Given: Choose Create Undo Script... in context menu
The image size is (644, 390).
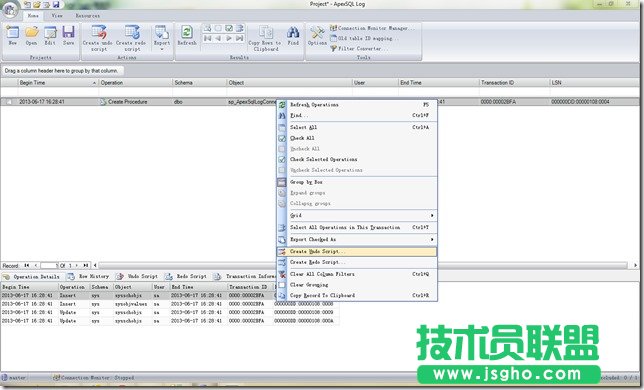Looking at the screenshot, I should [x=357, y=251].
